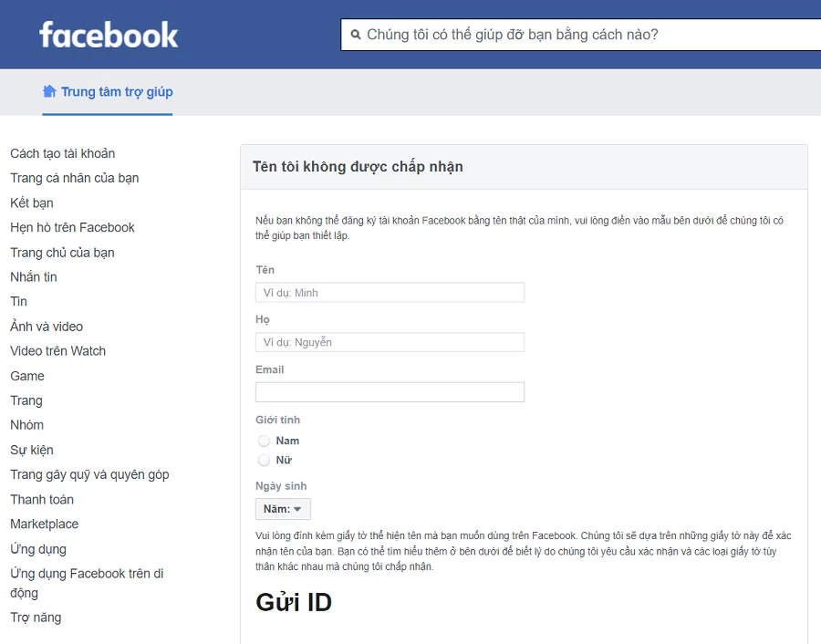
Task: Open Trang gây quỹ và quyên góp
Action: click(x=89, y=475)
